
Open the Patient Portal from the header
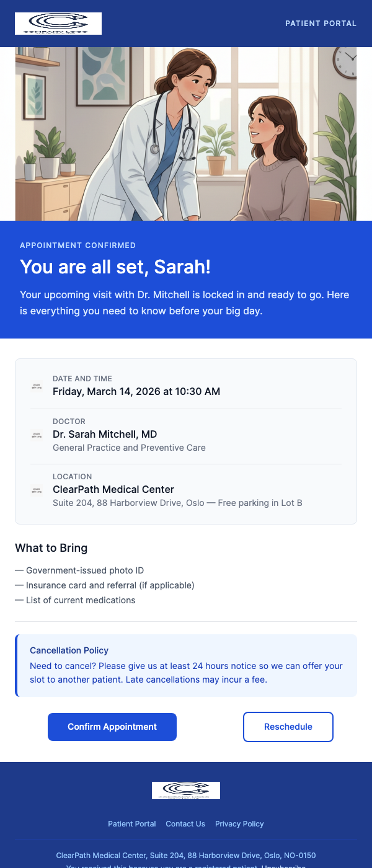coord(321,23)
